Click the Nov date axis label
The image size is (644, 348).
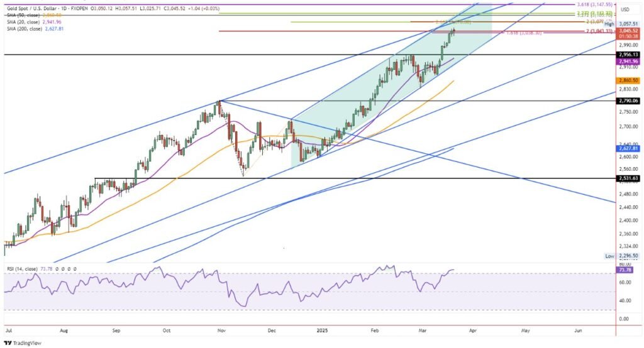tap(221, 330)
